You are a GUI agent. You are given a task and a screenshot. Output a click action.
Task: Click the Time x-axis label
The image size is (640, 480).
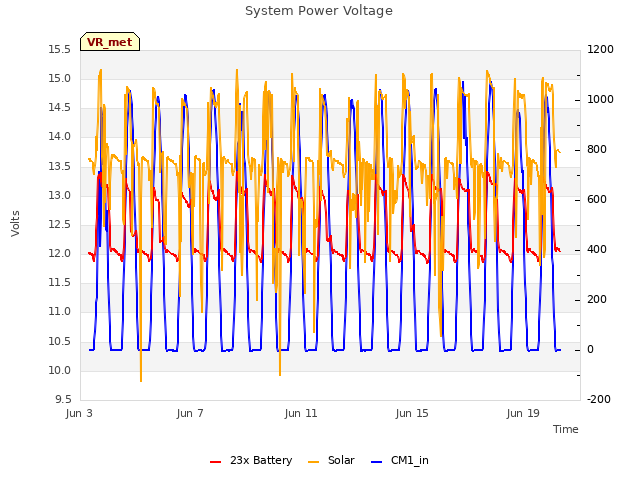pos(565,429)
